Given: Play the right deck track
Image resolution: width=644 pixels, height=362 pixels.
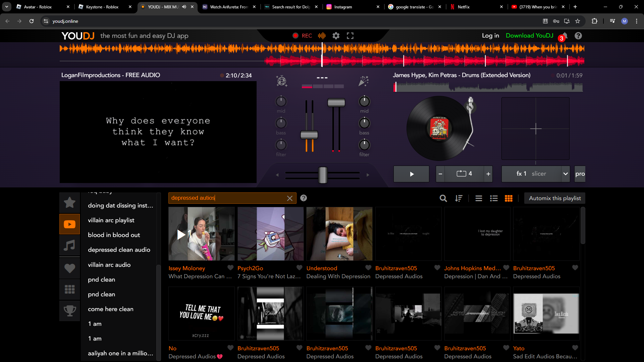Looking at the screenshot, I should coord(412,174).
